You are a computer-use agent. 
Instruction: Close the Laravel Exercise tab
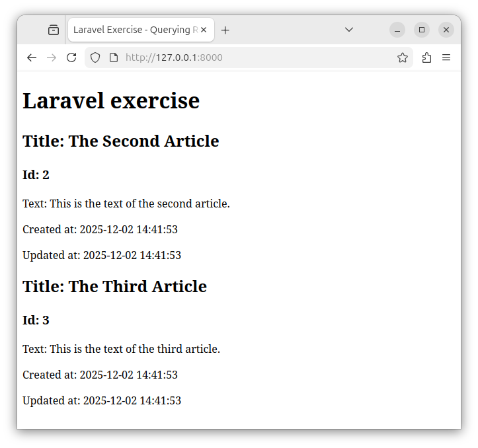click(204, 30)
